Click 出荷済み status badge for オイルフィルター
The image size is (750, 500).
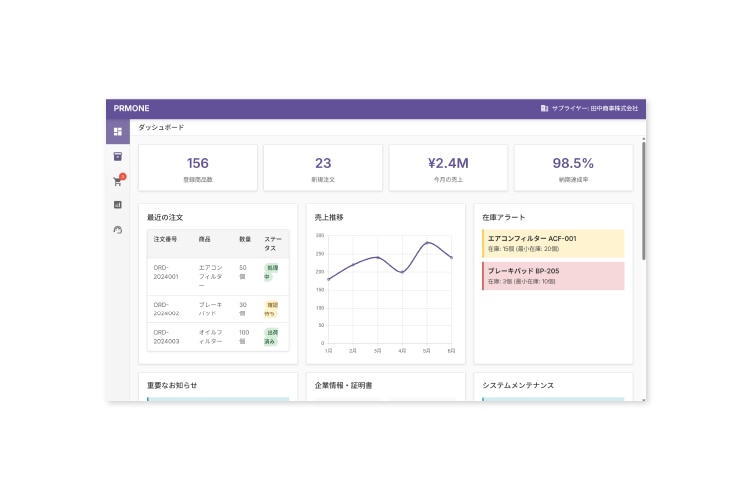tap(271, 336)
